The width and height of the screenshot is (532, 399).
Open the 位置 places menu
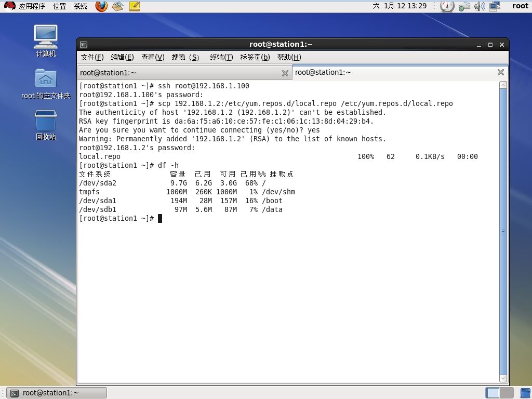60,6
